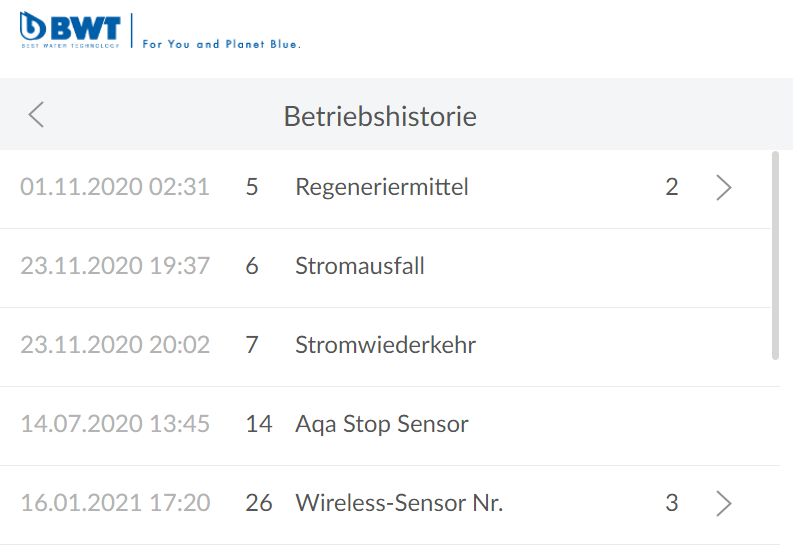This screenshot has width=793, height=554.
Task: Open the Wireless-Sensor Nr. entry
Action: [399, 503]
